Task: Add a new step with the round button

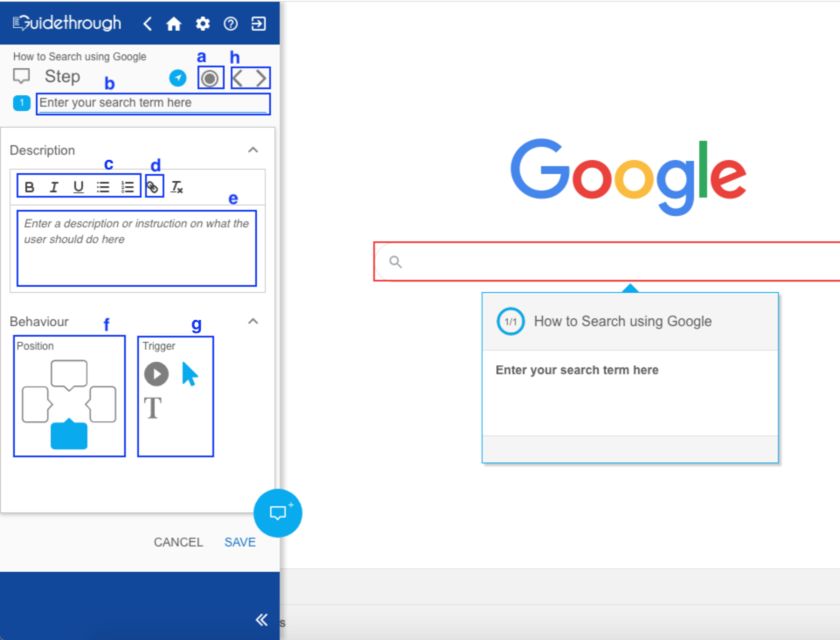Action: pyautogui.click(x=277, y=513)
